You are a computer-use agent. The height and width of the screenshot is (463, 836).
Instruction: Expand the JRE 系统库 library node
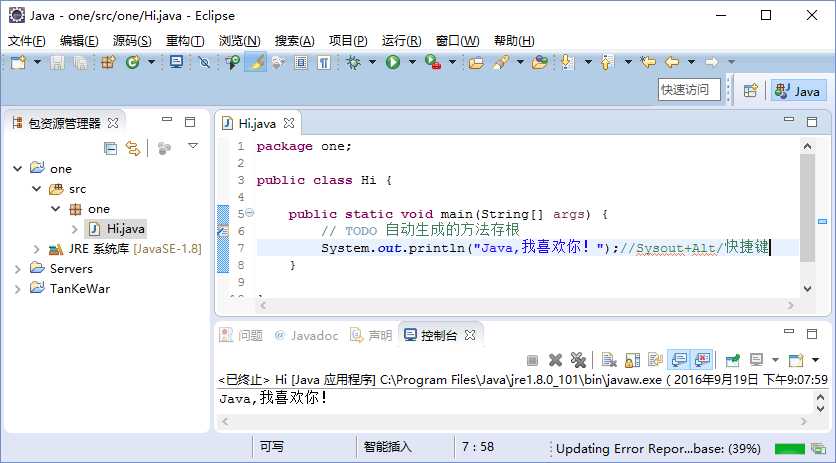pos(36,249)
